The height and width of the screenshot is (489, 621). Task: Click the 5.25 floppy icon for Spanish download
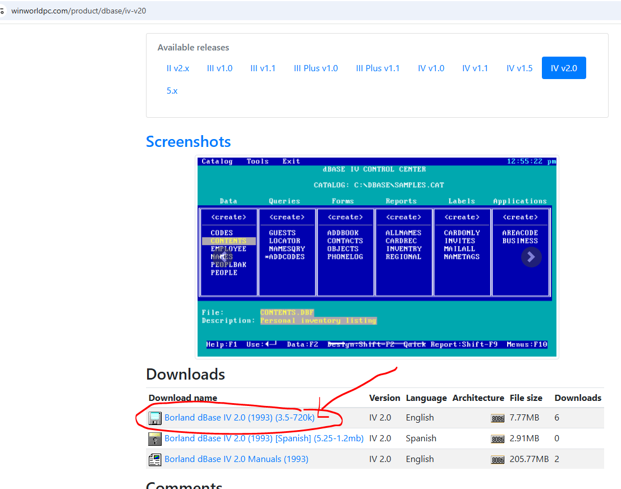click(155, 439)
